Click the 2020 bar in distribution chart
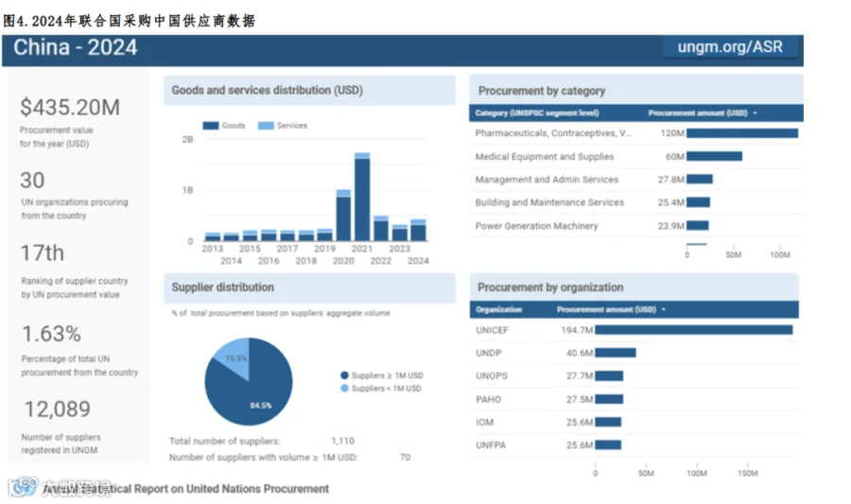Image resolution: width=851 pixels, height=504 pixels. [x=343, y=216]
